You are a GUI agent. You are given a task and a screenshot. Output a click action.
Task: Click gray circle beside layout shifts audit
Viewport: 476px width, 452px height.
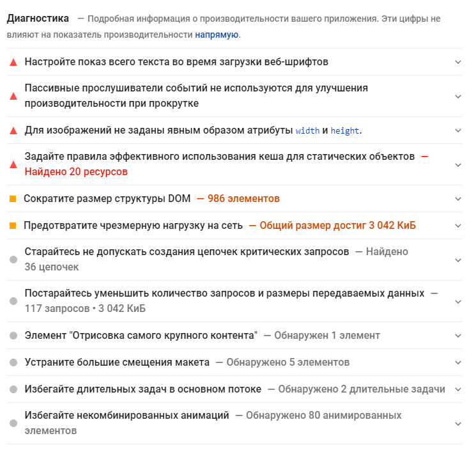[x=13, y=362]
